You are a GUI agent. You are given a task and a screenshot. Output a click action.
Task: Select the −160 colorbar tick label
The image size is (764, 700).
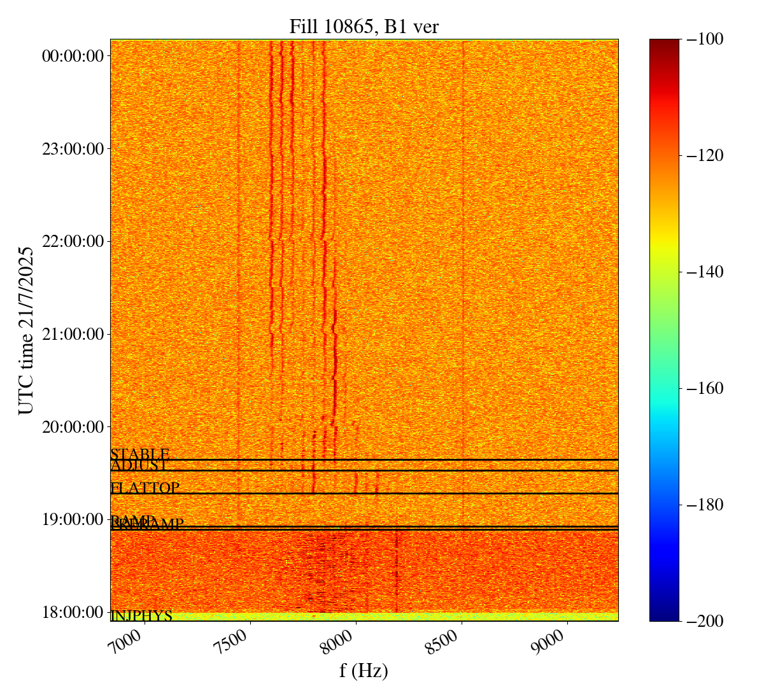[707, 388]
